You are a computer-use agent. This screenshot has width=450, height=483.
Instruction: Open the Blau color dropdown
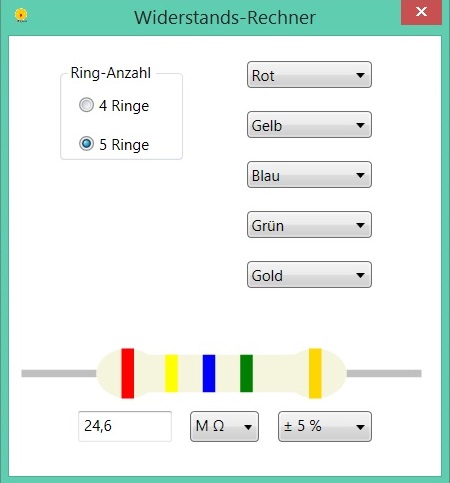coord(309,175)
